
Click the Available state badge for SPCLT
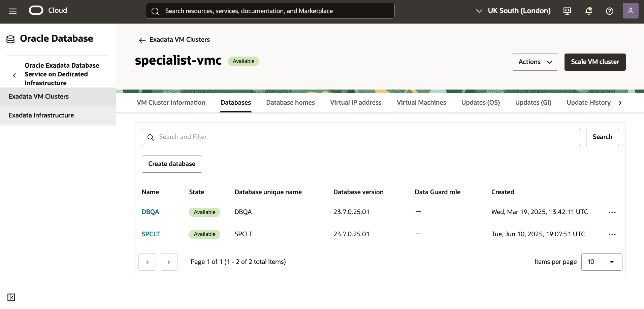tap(204, 234)
